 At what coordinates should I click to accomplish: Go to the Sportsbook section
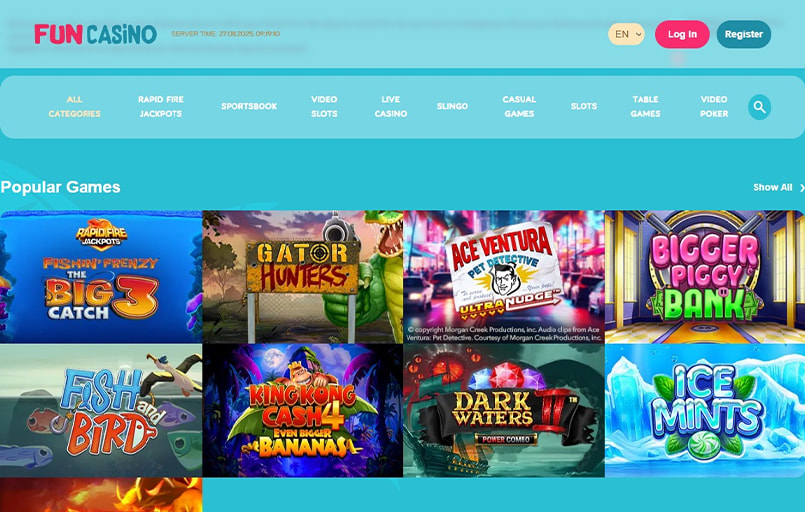tap(249, 106)
